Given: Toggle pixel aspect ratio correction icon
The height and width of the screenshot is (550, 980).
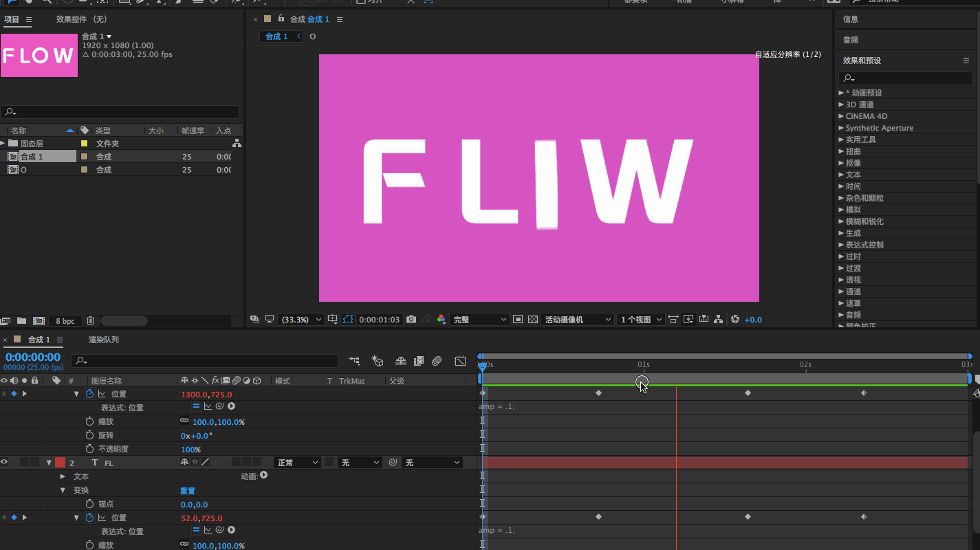Looking at the screenshot, I should pyautogui.click(x=673, y=320).
